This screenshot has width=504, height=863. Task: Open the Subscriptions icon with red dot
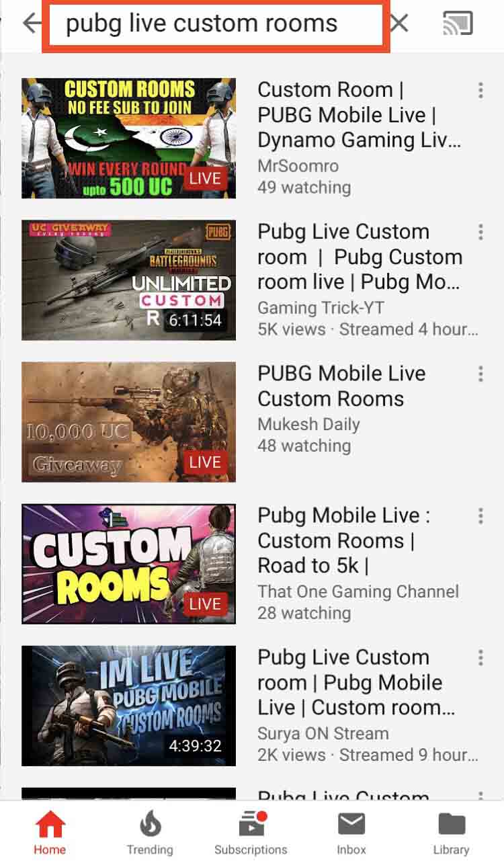pos(251,824)
